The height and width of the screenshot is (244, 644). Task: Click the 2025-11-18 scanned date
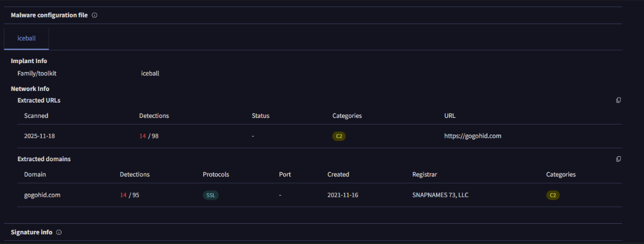[40, 136]
